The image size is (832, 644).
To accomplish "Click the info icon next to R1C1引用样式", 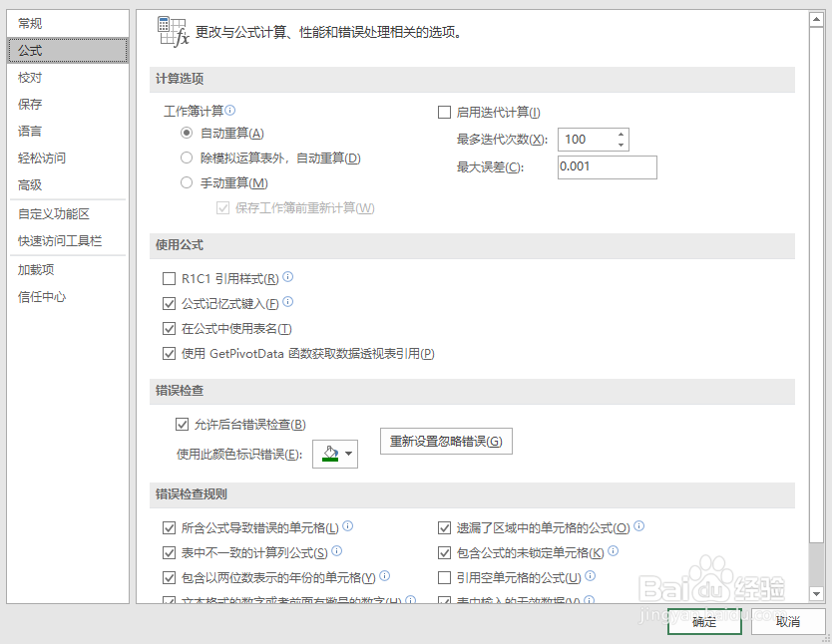I will click(287, 278).
